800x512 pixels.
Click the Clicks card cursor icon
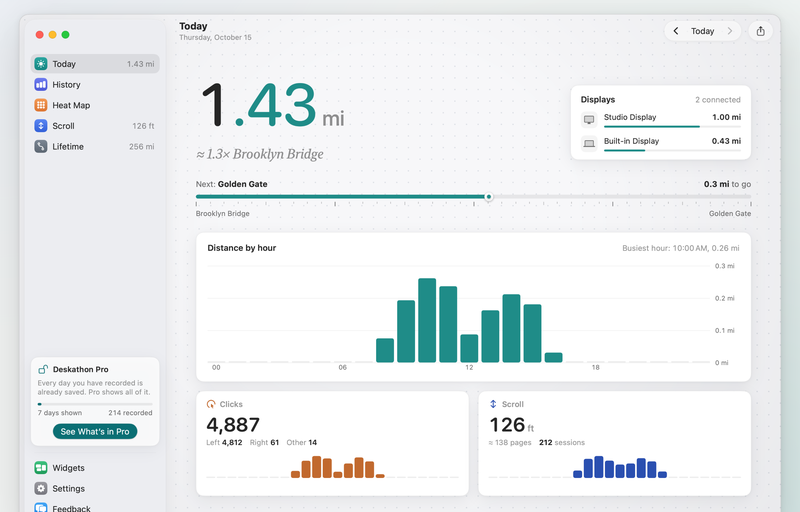click(x=211, y=404)
